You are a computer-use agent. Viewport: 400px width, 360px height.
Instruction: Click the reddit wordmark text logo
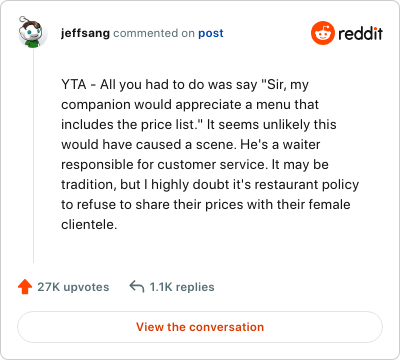pos(360,33)
